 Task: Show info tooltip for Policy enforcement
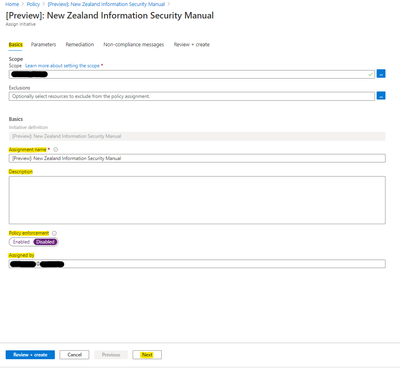[54, 233]
